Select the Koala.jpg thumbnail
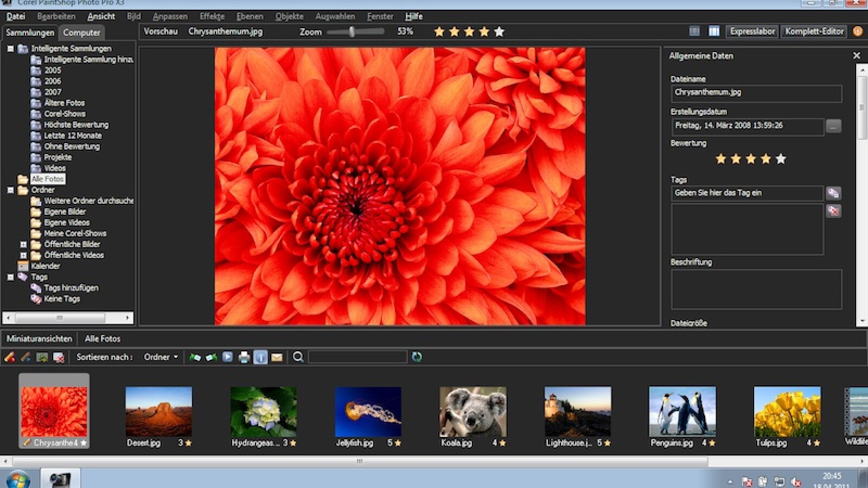The width and height of the screenshot is (868, 488). pos(473,412)
